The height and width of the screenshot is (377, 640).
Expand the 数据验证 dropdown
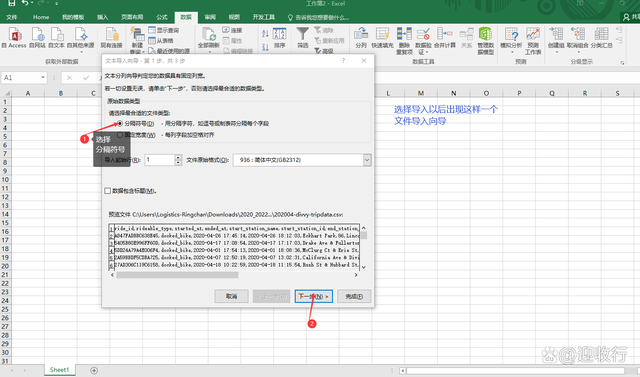pos(427,52)
